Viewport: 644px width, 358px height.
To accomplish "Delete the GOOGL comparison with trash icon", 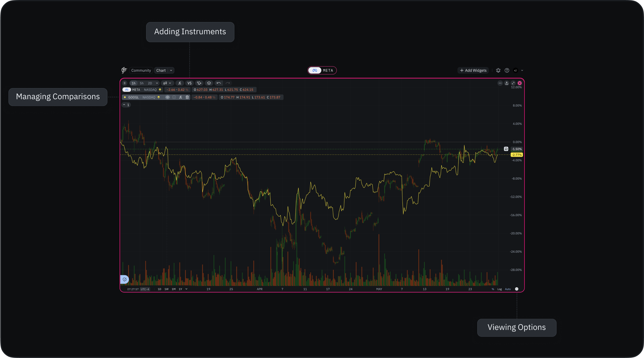I will tap(187, 97).
